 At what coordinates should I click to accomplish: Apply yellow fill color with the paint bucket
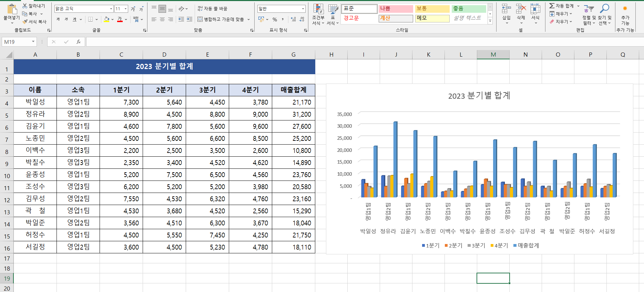pyautogui.click(x=107, y=19)
